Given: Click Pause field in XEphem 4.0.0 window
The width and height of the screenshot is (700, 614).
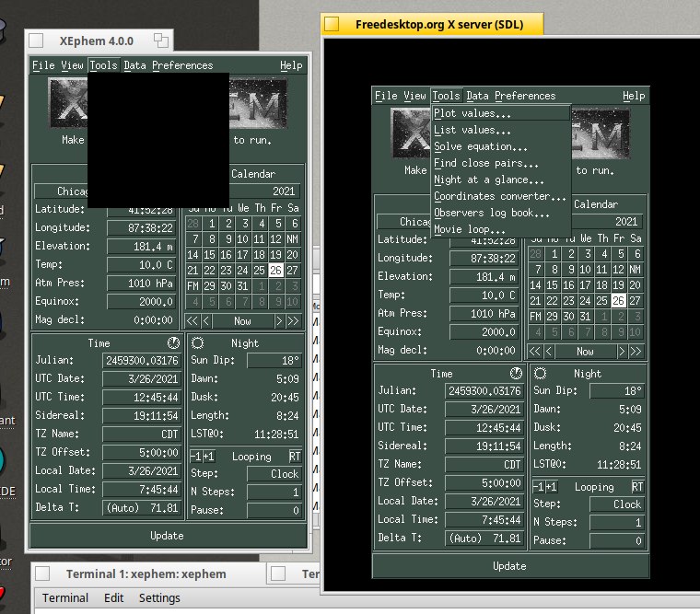Looking at the screenshot, I should [x=274, y=510].
